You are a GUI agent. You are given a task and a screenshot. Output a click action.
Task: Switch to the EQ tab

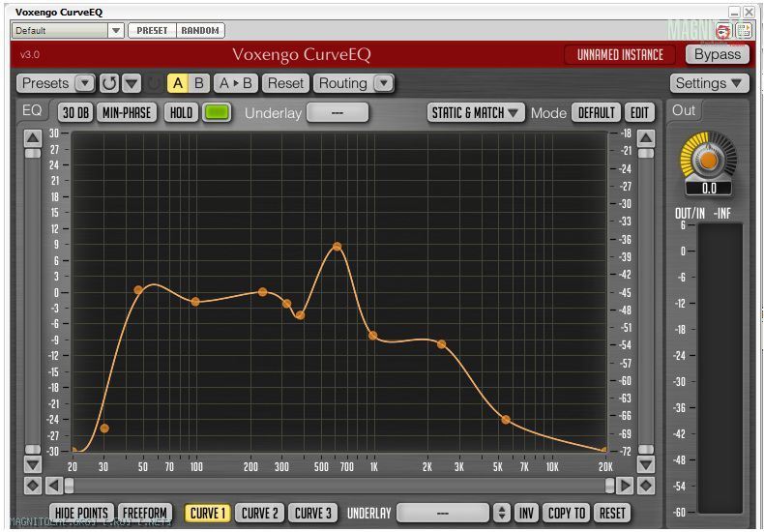(x=32, y=110)
